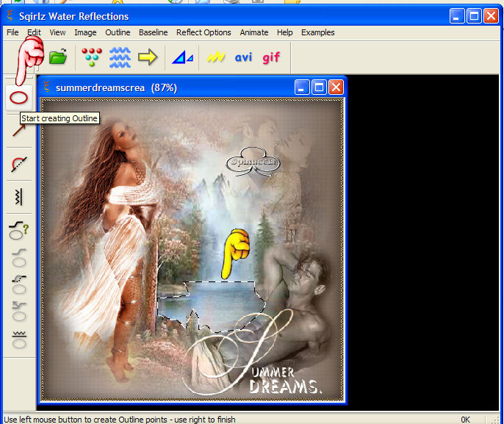The image size is (504, 424).
Task: Pick the red arc with dotted line tool
Action: (x=19, y=164)
